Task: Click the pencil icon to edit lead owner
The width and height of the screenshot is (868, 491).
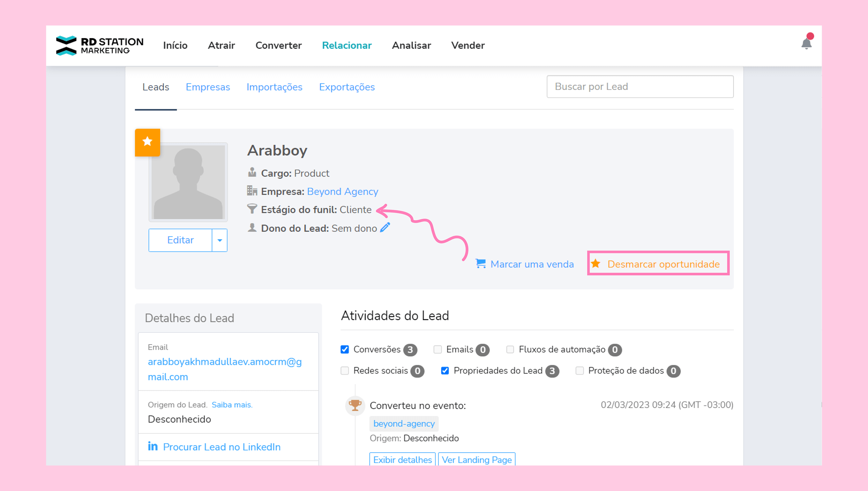Action: pos(385,228)
